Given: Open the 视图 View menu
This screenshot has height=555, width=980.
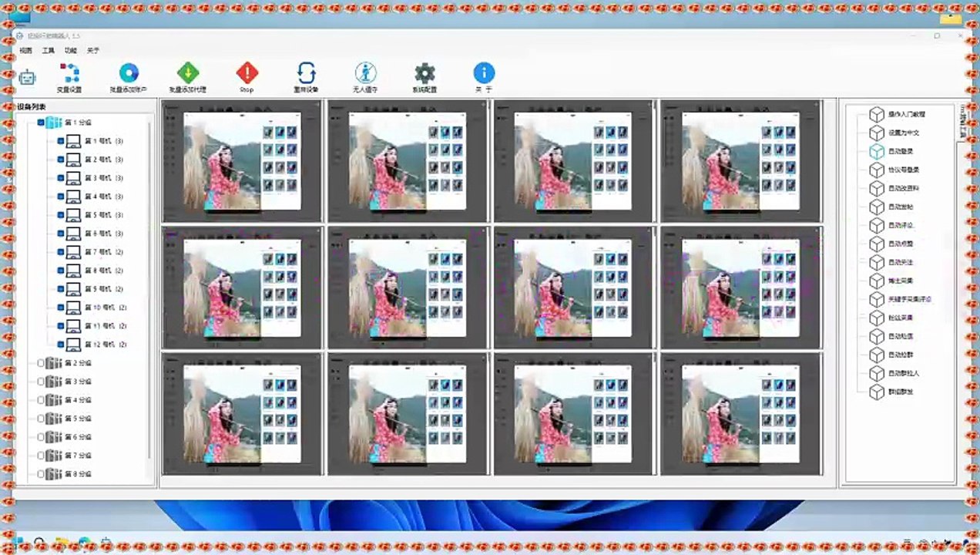Looking at the screenshot, I should tap(26, 50).
